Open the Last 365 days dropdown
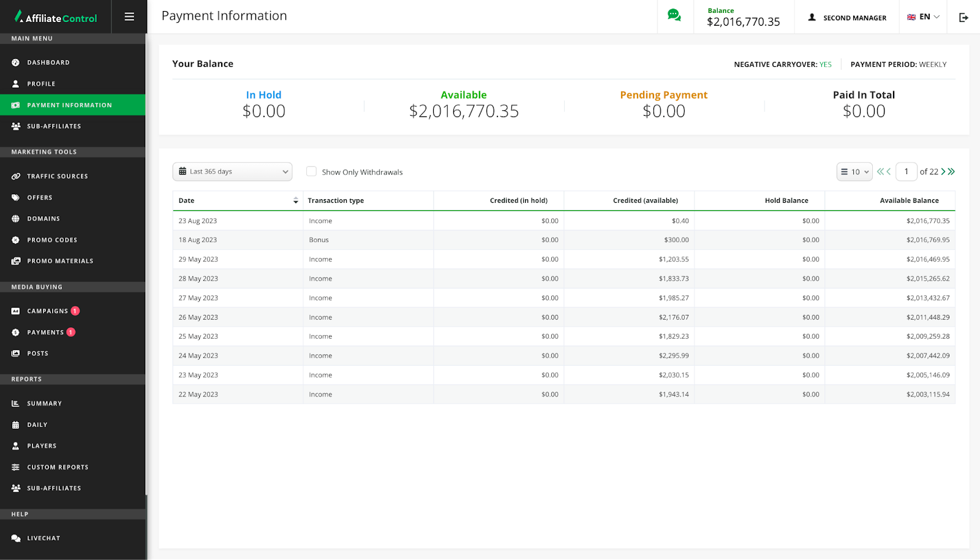 [x=233, y=172]
